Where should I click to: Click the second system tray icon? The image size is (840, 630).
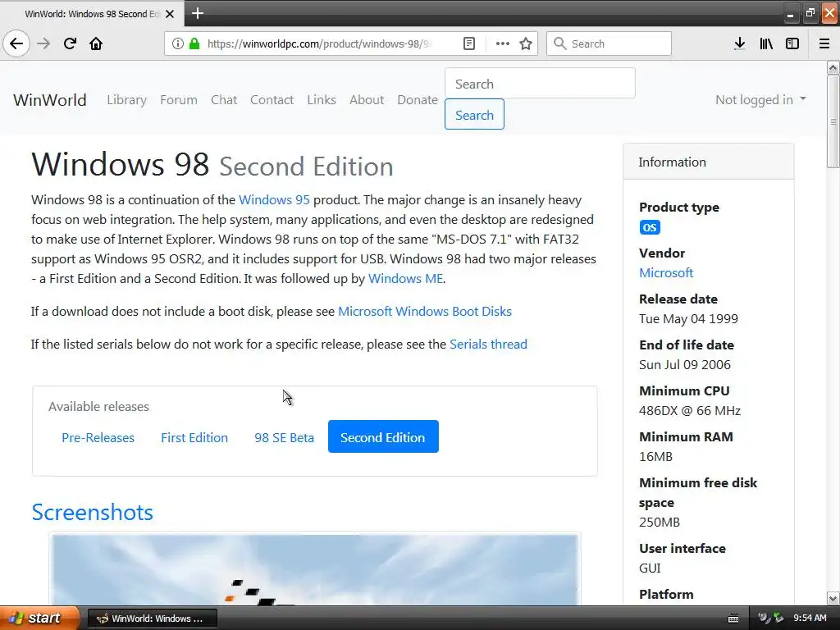pyautogui.click(x=779, y=619)
